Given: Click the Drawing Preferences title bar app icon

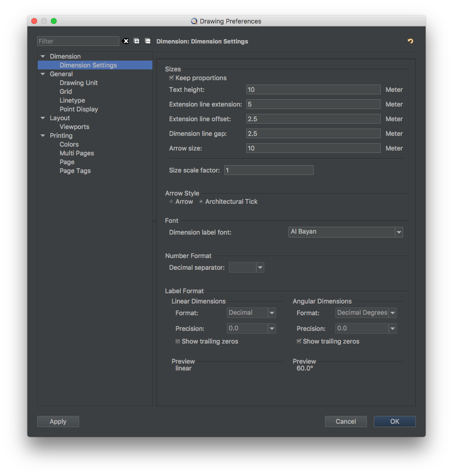Looking at the screenshot, I should point(194,21).
